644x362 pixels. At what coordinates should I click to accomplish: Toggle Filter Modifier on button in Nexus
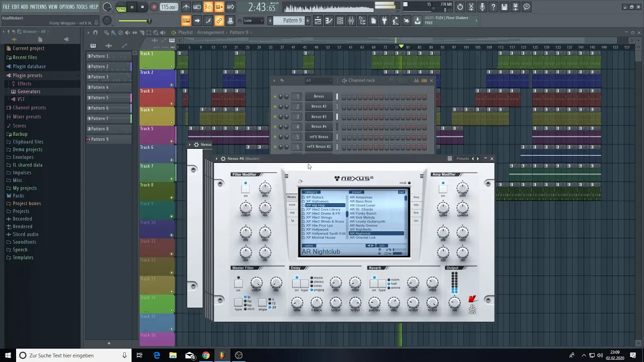click(245, 190)
